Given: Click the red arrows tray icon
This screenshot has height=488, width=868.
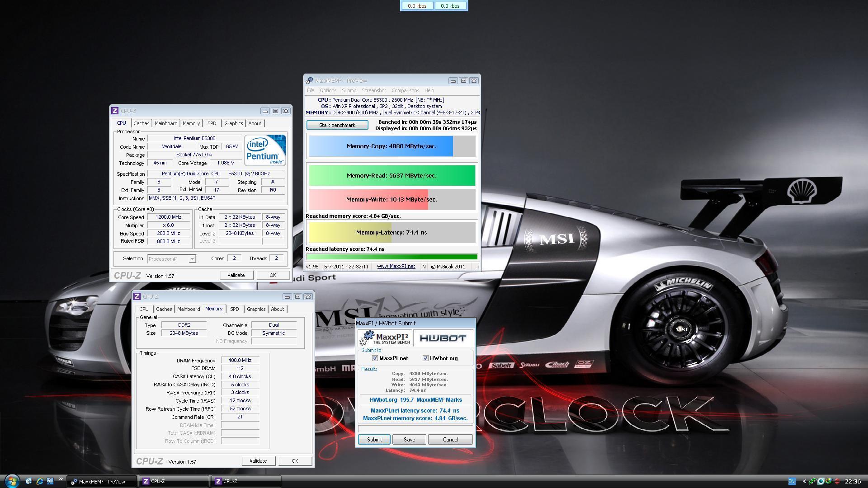Looking at the screenshot, I should click(x=837, y=481).
